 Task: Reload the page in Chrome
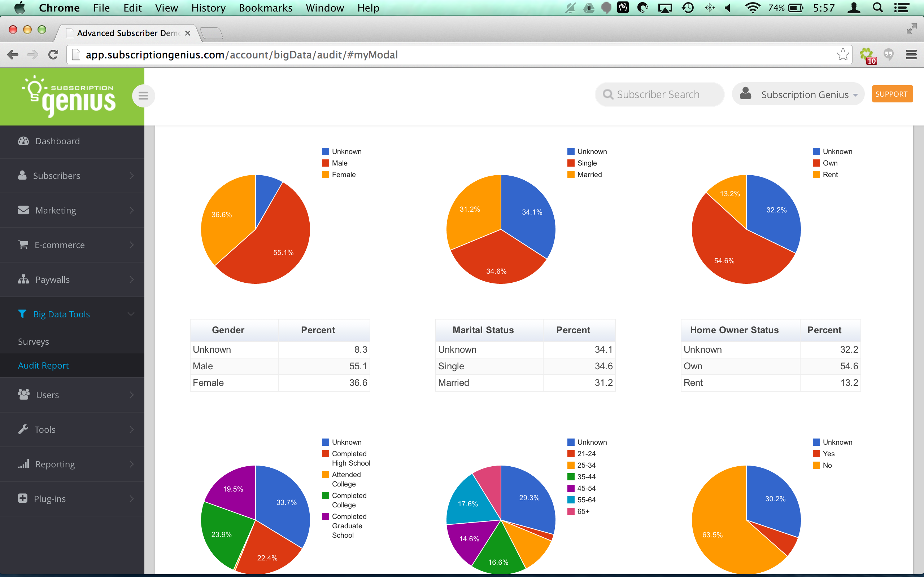53,54
